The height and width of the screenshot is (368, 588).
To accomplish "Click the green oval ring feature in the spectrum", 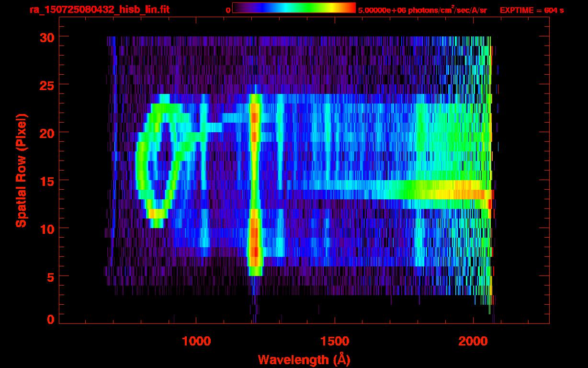I will click(x=161, y=161).
